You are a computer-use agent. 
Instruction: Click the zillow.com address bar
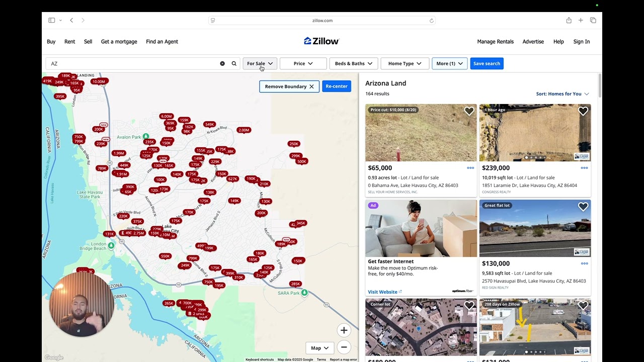322,21
